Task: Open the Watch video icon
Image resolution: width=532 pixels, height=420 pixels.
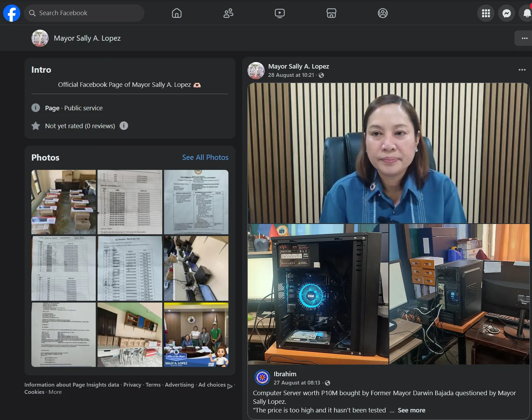Action: tap(280, 13)
